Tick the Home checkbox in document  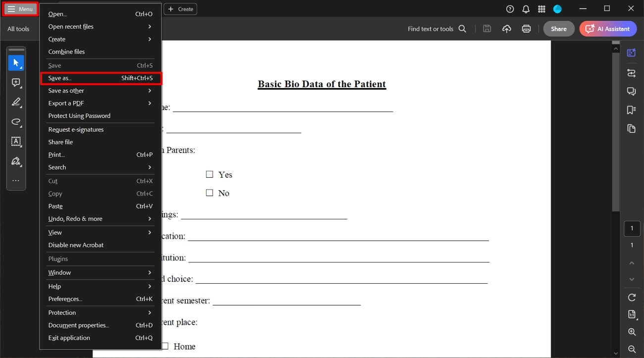click(165, 346)
